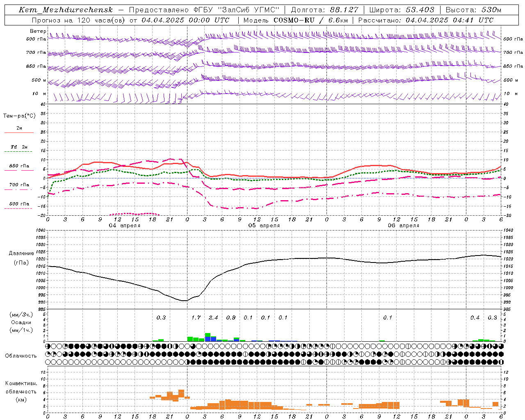
Task: Select the Давление pressure label
Action: [21, 253]
